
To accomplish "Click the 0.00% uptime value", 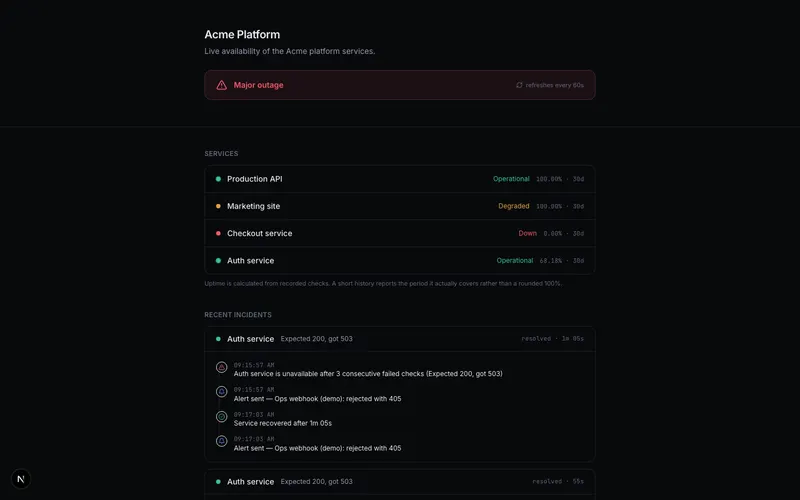I will 553,234.
